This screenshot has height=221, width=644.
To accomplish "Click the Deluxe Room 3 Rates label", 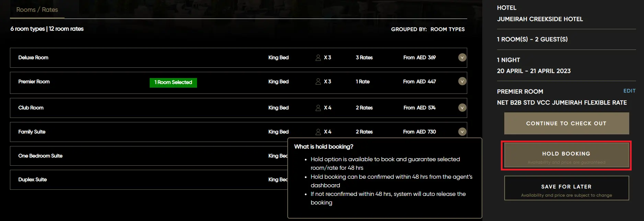I will (x=364, y=58).
